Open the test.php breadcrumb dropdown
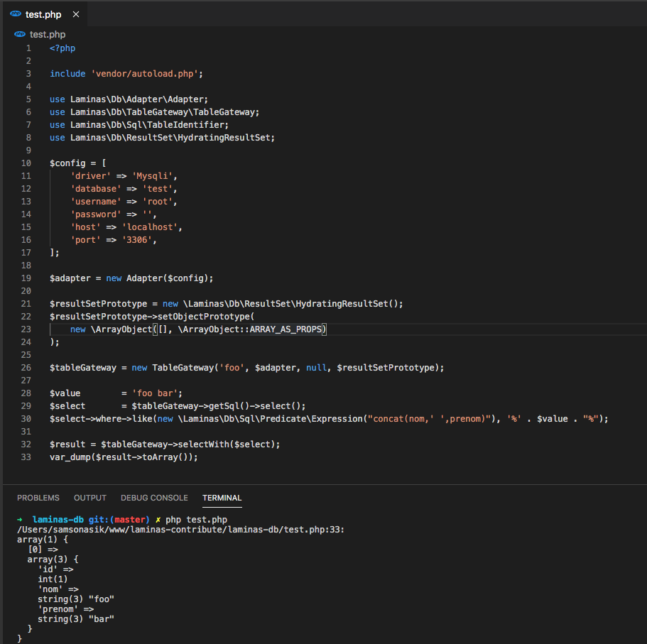This screenshot has height=644, width=647. pos(47,33)
